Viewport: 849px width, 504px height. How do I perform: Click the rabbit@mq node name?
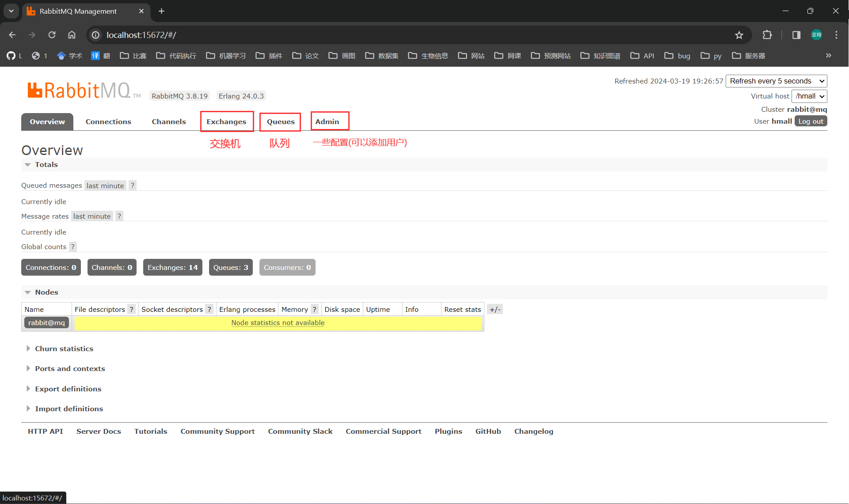[x=46, y=323]
